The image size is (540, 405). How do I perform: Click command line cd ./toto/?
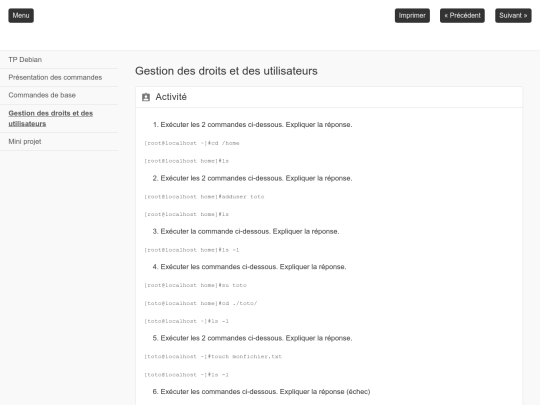(200, 303)
